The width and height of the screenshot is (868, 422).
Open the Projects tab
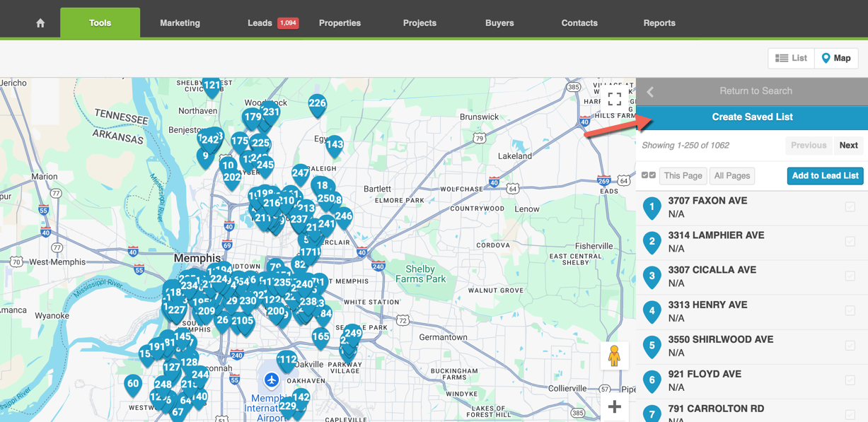click(419, 23)
